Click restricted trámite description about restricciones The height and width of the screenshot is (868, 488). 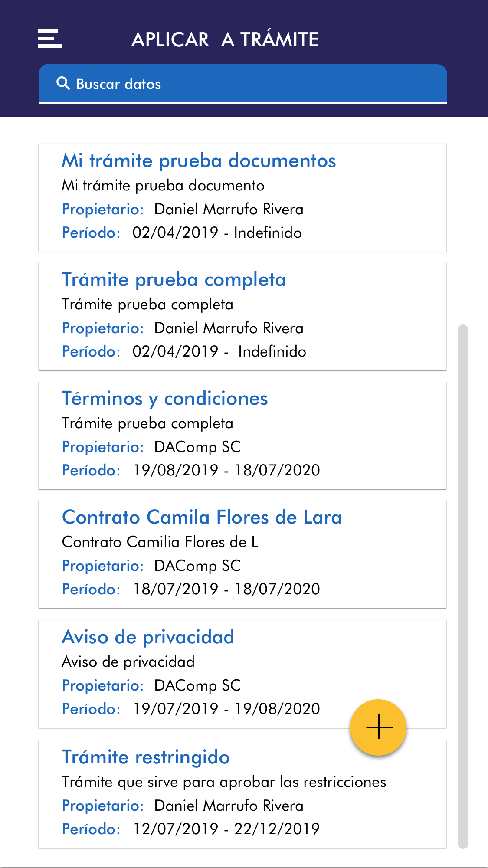coord(224,782)
